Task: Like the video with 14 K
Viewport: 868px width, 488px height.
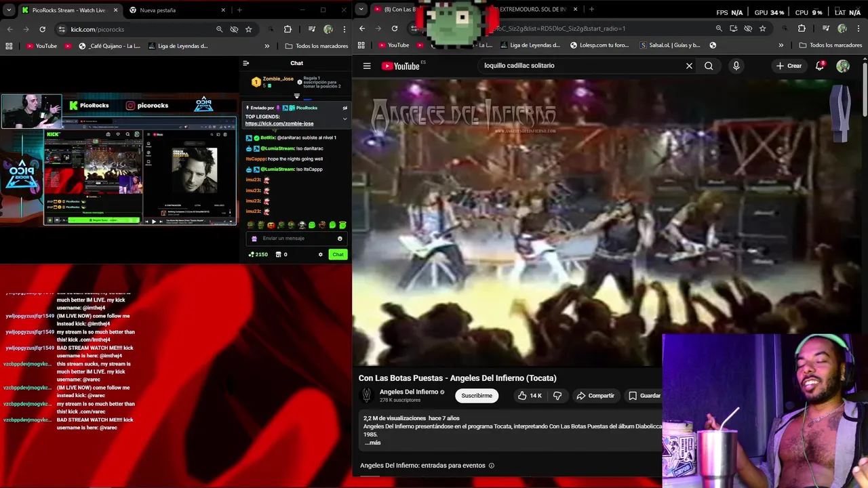Action: tap(530, 396)
